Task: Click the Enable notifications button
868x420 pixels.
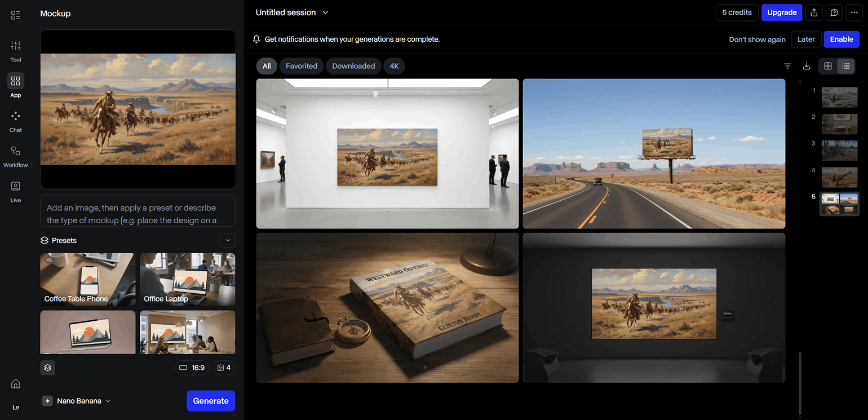Action: click(842, 39)
